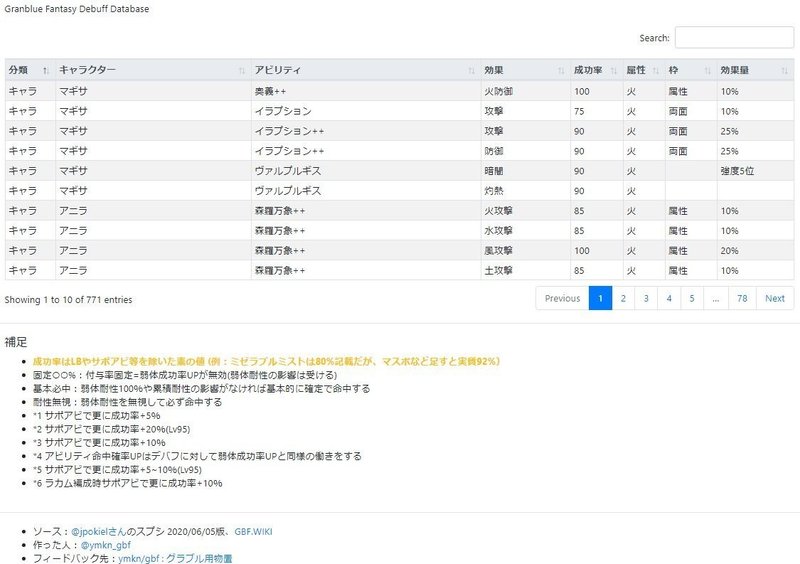Image resolution: width=800 pixels, height=564 pixels.
Task: Click the 土攻撃 effect cell
Action: (x=525, y=271)
